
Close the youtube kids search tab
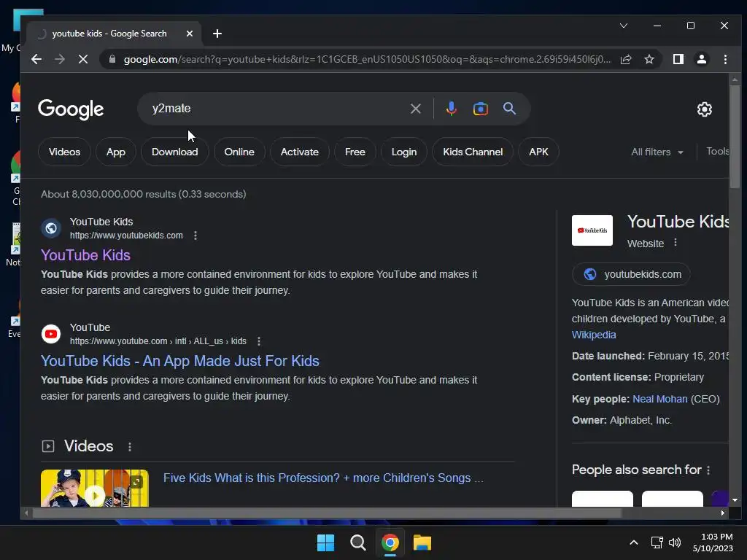pos(190,34)
